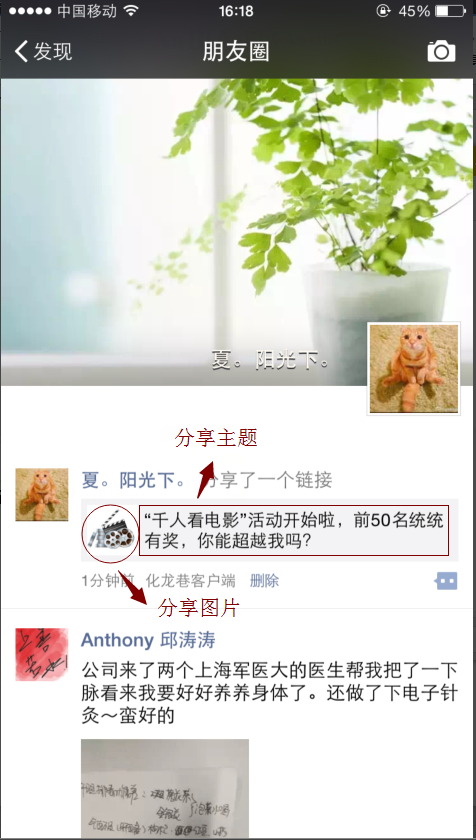
Task: Tap the Wi-Fi signal icon in status bar
Action: (131, 11)
